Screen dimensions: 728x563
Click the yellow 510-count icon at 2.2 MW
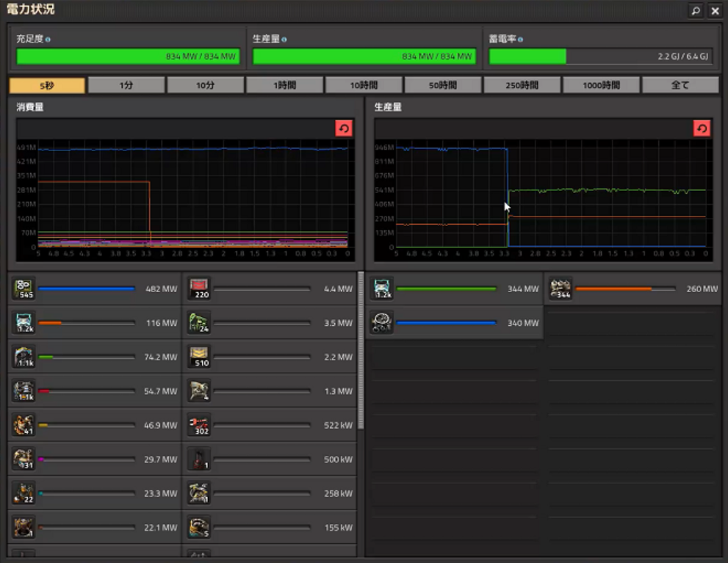199,357
